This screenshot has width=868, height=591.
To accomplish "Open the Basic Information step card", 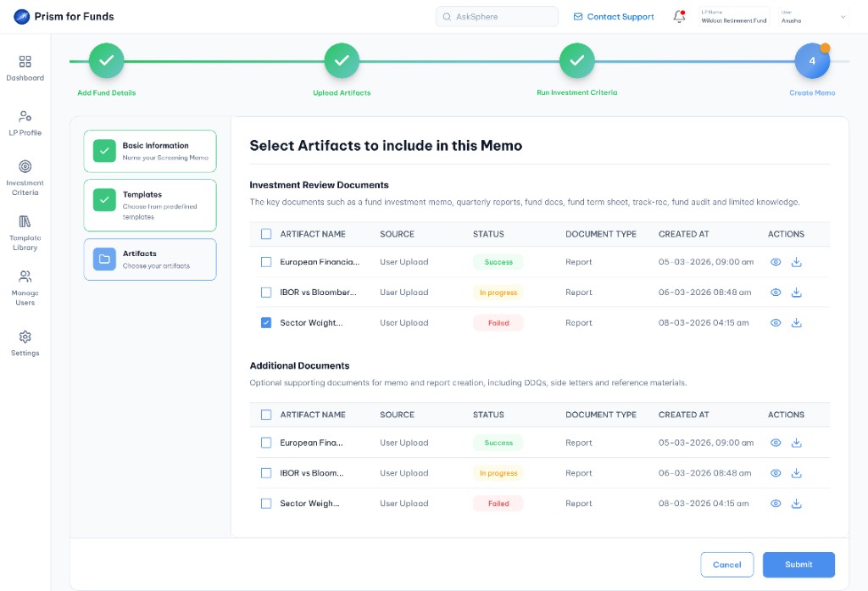I will (x=150, y=151).
